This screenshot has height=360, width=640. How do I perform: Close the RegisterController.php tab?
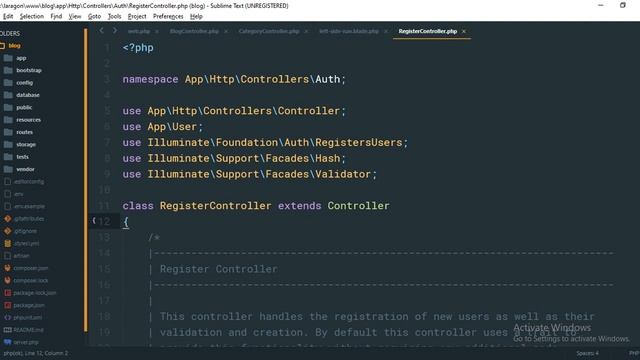coord(464,31)
